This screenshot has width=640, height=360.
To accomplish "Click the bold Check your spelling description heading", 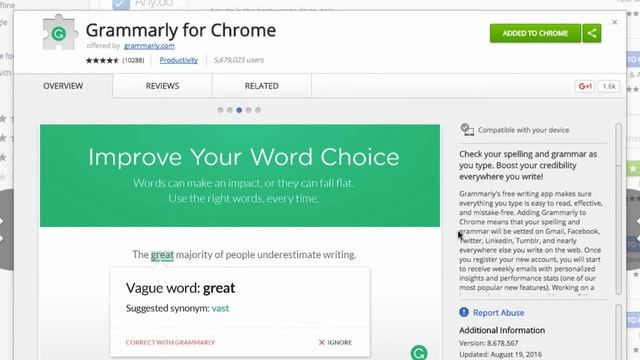I will (528, 165).
